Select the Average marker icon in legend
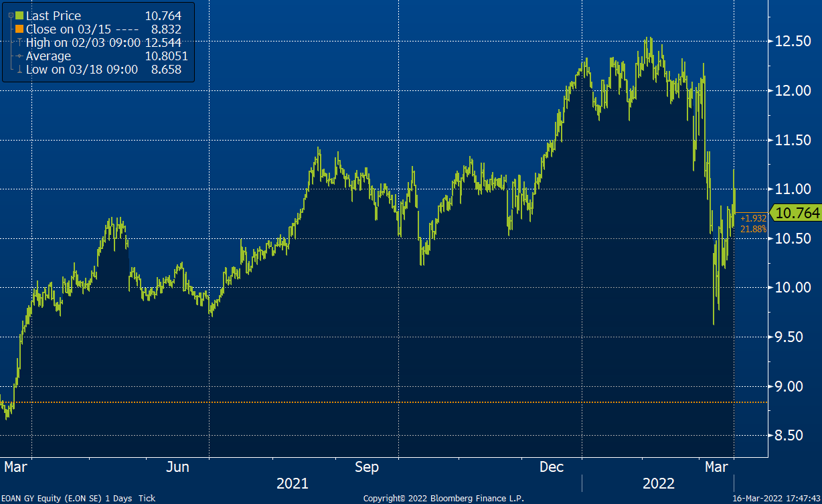The width and height of the screenshot is (822, 504). 19,56
